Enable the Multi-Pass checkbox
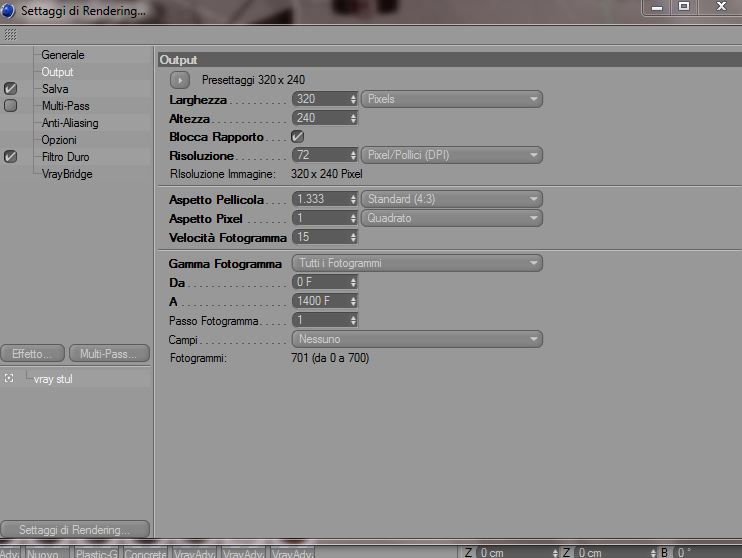 (x=10, y=106)
